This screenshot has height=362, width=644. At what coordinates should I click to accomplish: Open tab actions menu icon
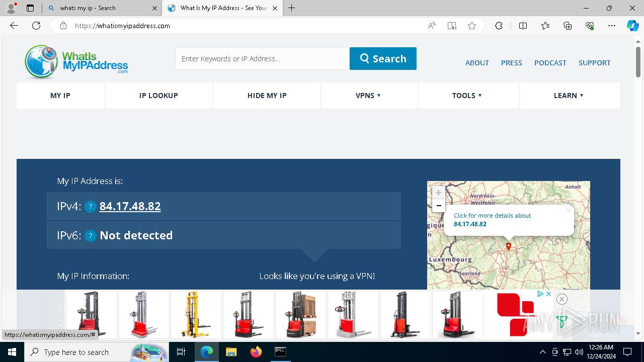[30, 8]
